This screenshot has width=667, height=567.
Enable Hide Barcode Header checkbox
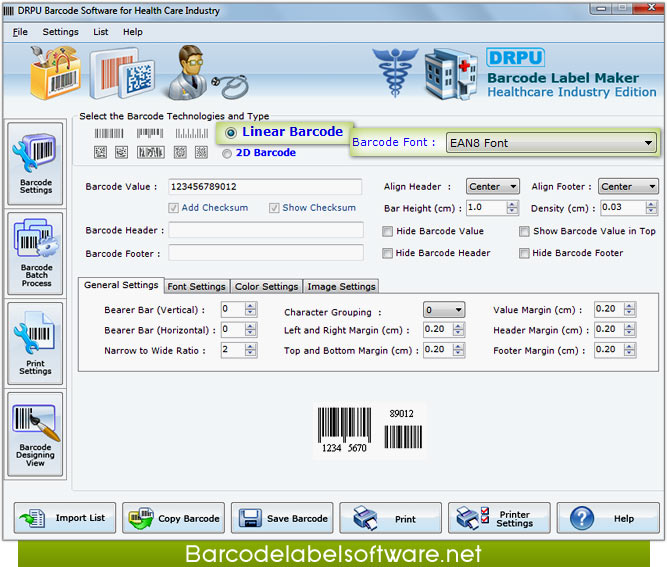(387, 254)
